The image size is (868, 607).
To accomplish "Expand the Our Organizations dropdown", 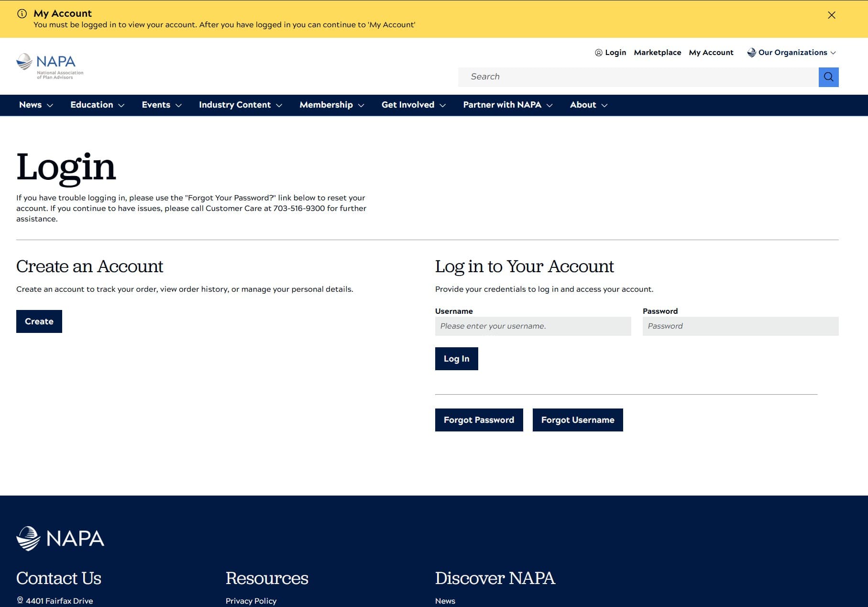I will 792,53.
